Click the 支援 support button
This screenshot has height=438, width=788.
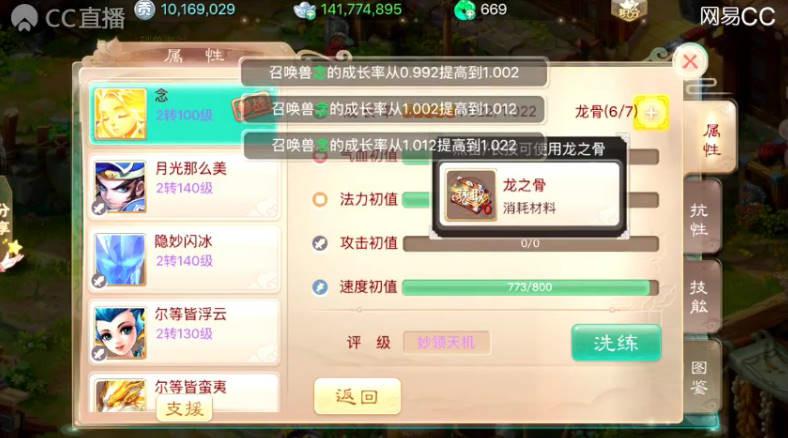(184, 408)
